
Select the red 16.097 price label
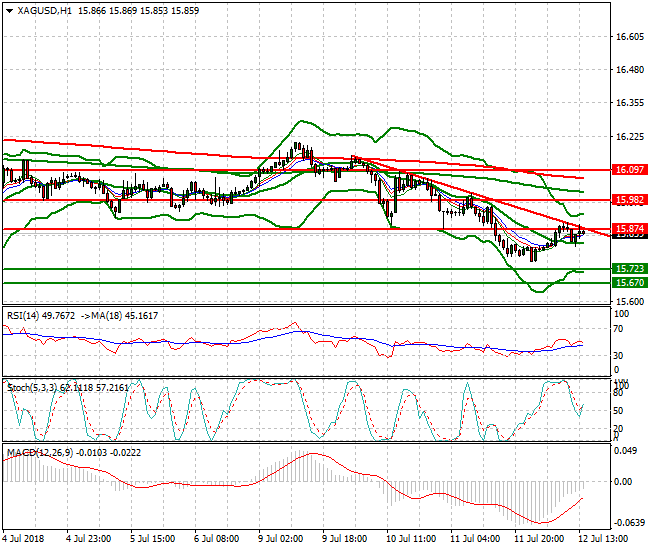(628, 171)
